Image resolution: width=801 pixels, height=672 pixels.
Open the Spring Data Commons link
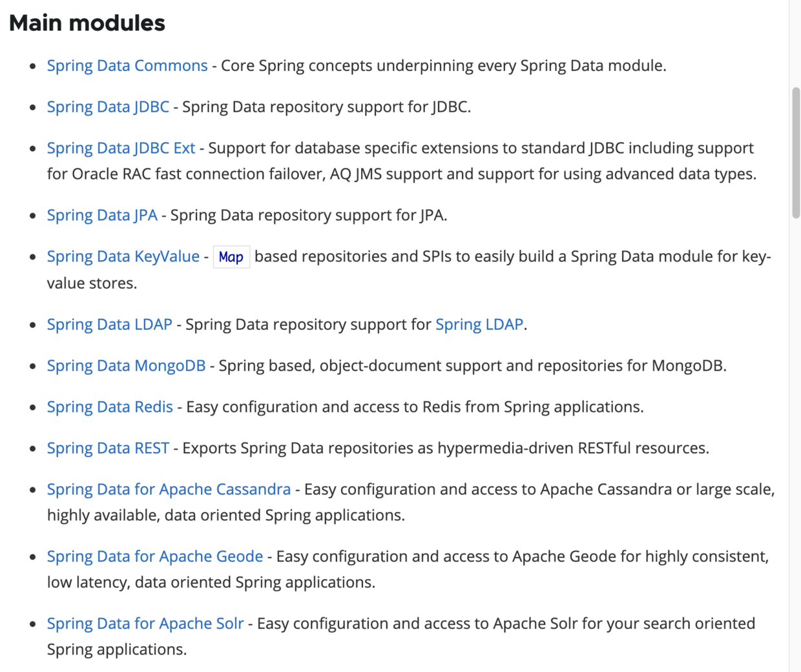tap(127, 66)
